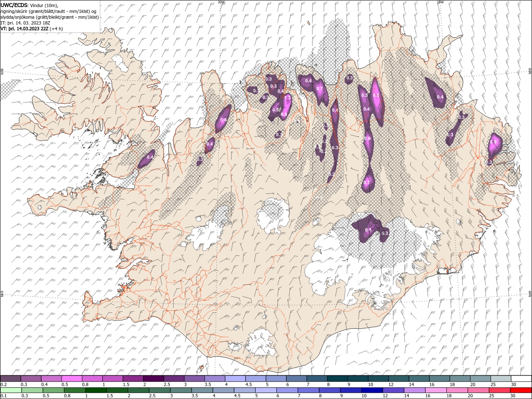Viewport: 532px width, 399px height.
Task: Select the dark purple upper swatch between 2 and 2.5
Action: coord(153,379)
